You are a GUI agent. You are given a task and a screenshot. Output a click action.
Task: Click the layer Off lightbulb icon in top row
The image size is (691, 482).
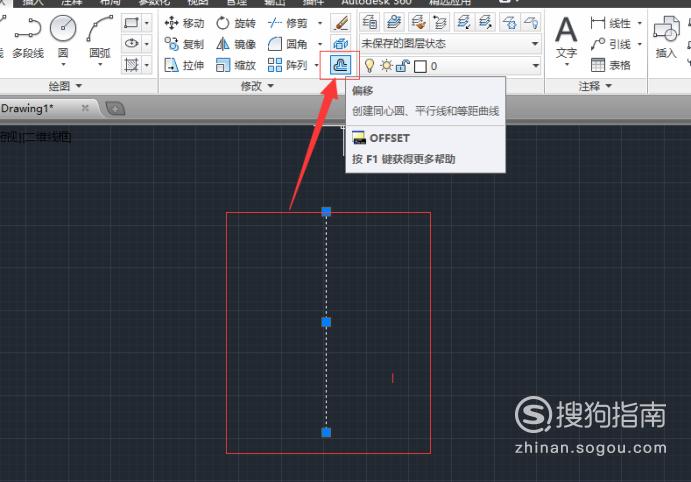531,22
